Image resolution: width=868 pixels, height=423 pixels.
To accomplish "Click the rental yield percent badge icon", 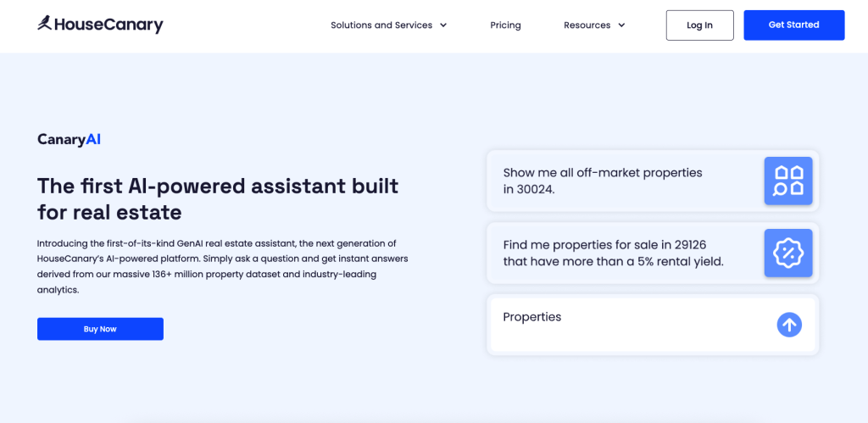I will pyautogui.click(x=788, y=253).
